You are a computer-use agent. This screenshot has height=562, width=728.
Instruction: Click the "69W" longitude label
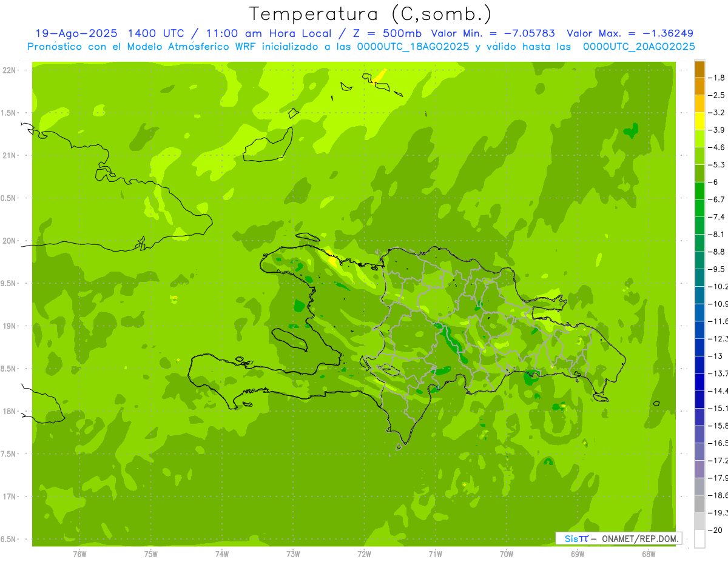[578, 554]
